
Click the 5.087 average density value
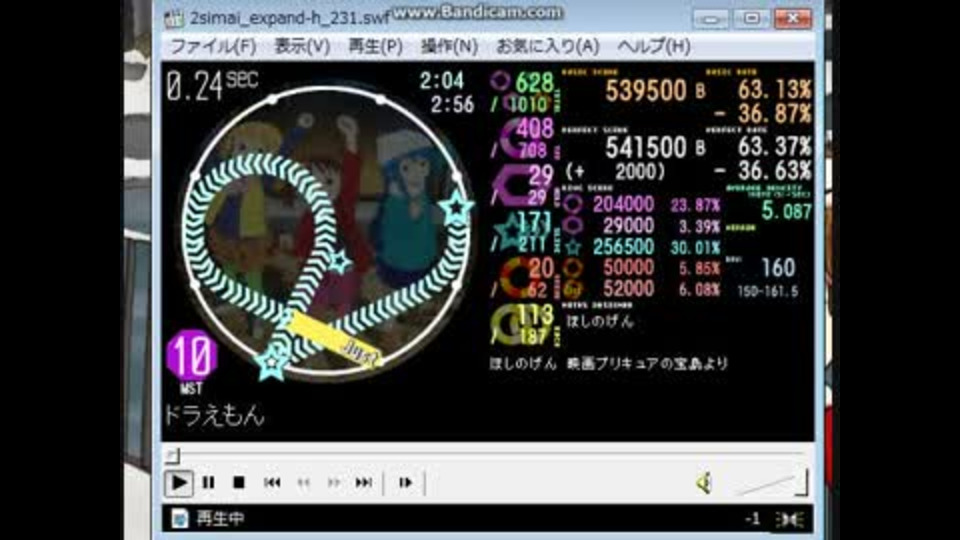tap(786, 211)
